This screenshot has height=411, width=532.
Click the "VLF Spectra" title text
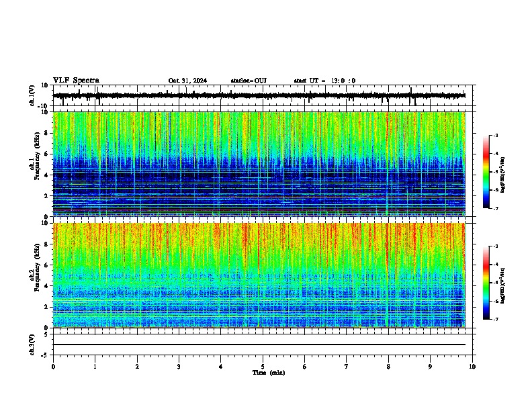[x=76, y=81]
